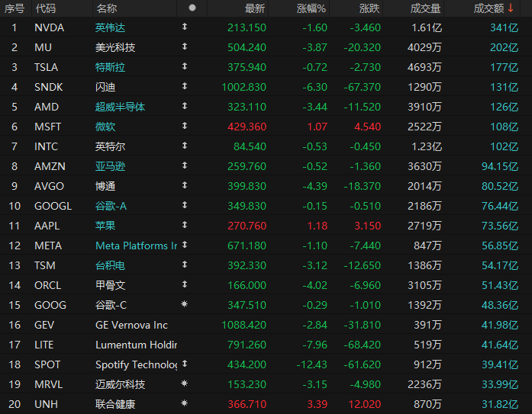This screenshot has height=414, width=532.
Task: Open the Meta Platforms name link
Action: point(136,246)
